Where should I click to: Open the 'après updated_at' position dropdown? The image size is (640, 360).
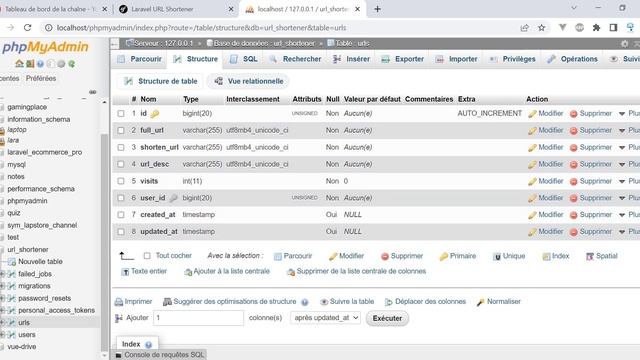tap(325, 318)
